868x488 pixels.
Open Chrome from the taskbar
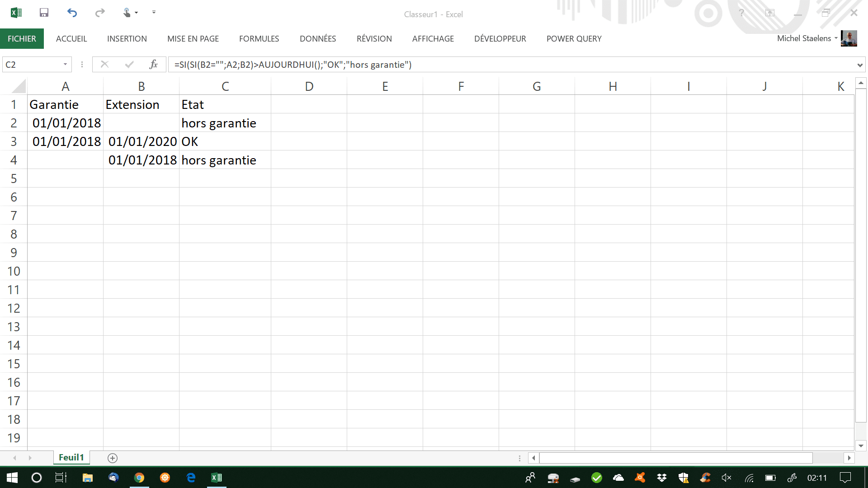(x=139, y=478)
